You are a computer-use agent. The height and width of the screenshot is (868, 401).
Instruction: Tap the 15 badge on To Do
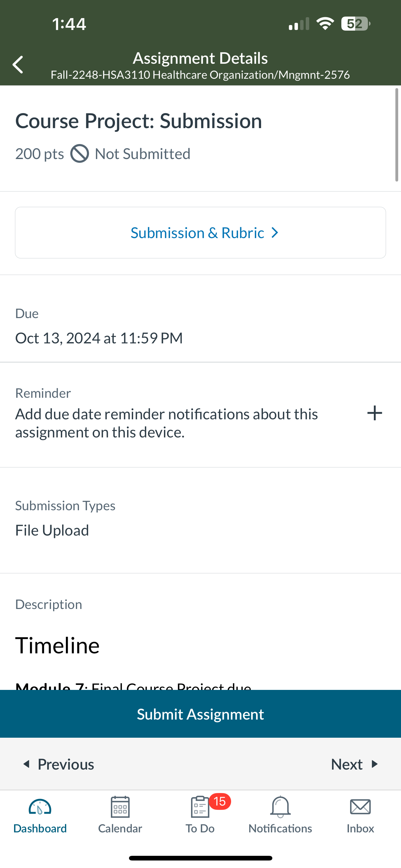[x=220, y=801]
